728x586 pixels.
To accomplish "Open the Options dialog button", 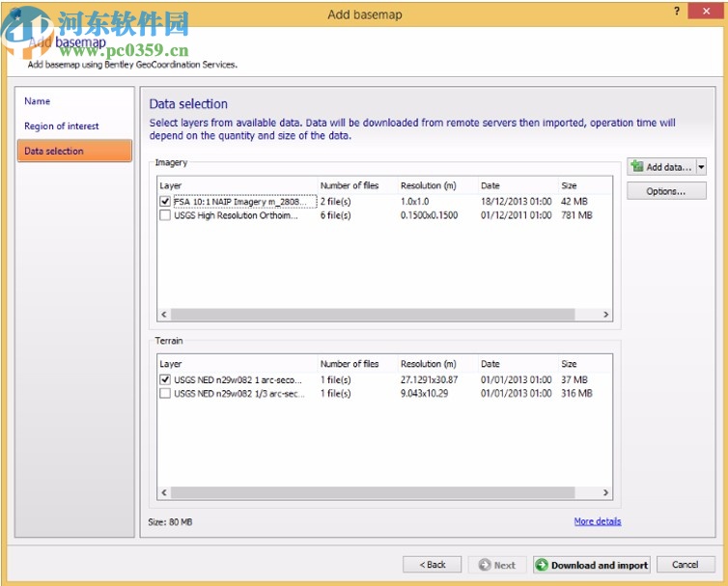I will [666, 191].
